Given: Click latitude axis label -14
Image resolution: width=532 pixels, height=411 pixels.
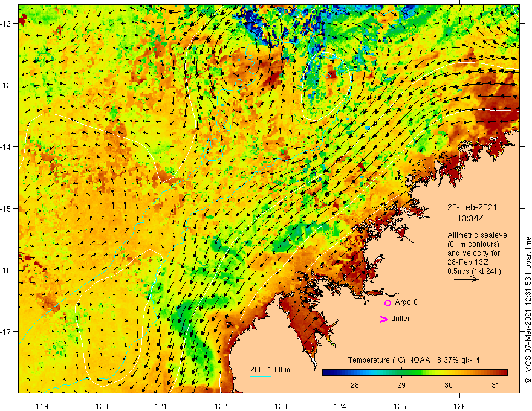Looking at the screenshot, I should (x=6, y=147).
